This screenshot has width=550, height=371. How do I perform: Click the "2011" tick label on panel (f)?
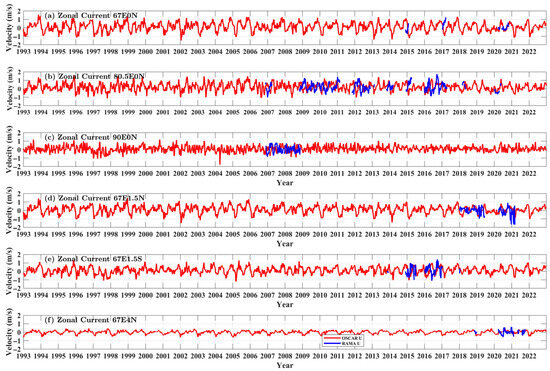click(337, 356)
